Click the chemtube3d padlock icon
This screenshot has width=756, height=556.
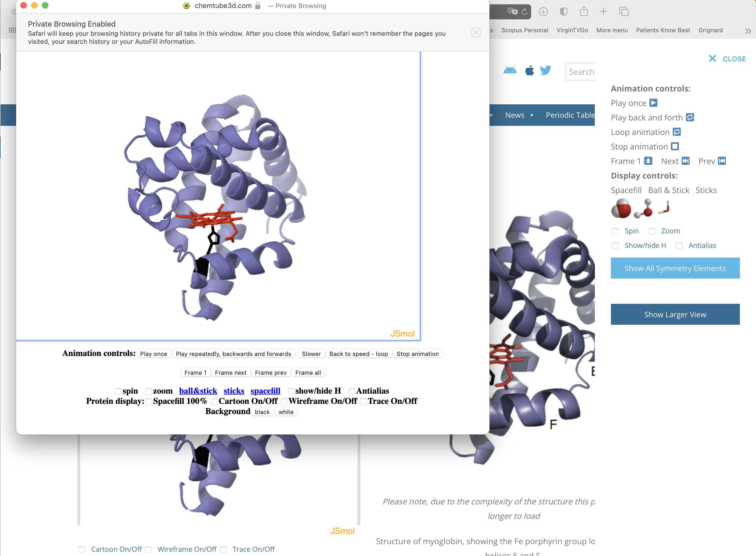click(x=258, y=6)
